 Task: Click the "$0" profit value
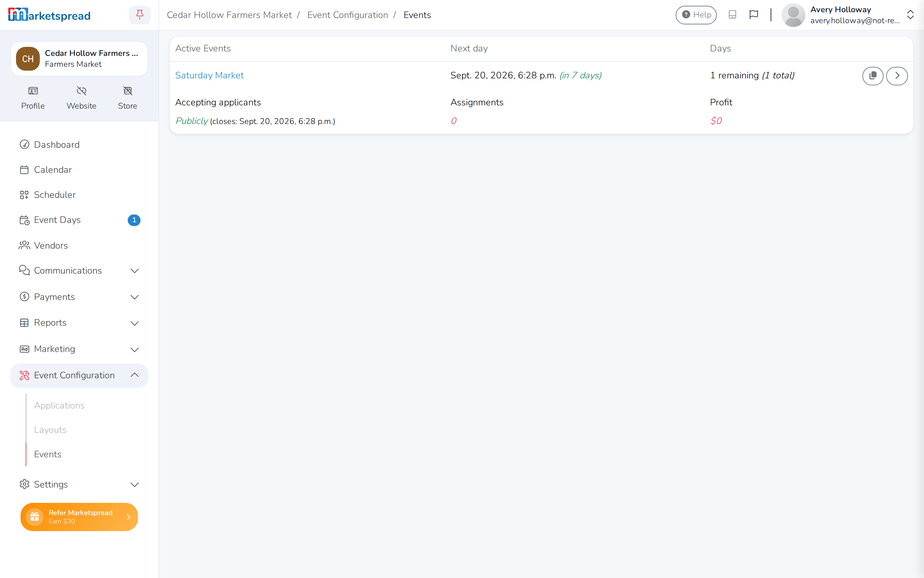[x=716, y=121]
